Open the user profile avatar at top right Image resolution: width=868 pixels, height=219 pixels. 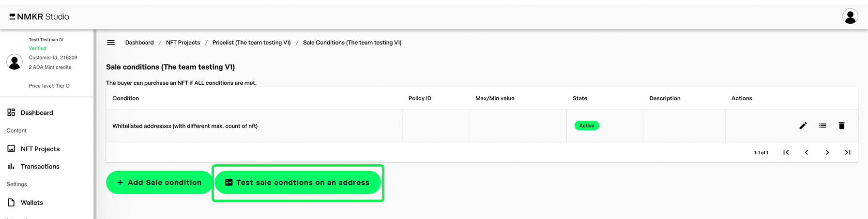click(850, 16)
